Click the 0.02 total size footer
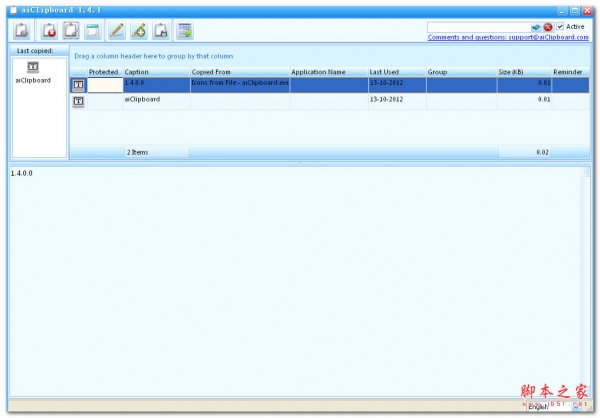This screenshot has width=600, height=418. tap(525, 152)
